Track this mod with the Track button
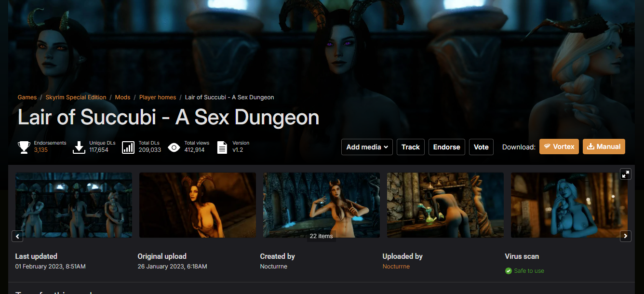This screenshot has height=294, width=644. 411,147
